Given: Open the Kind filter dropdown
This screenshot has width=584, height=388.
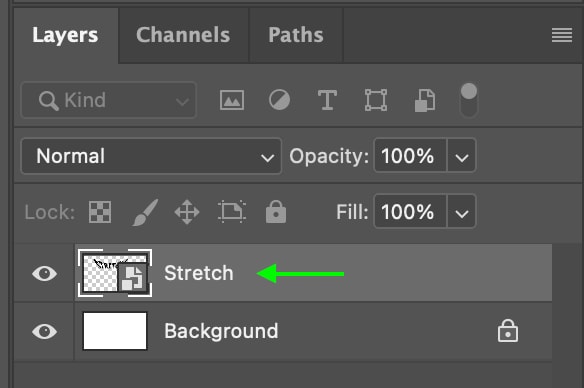Looking at the screenshot, I should (x=109, y=100).
